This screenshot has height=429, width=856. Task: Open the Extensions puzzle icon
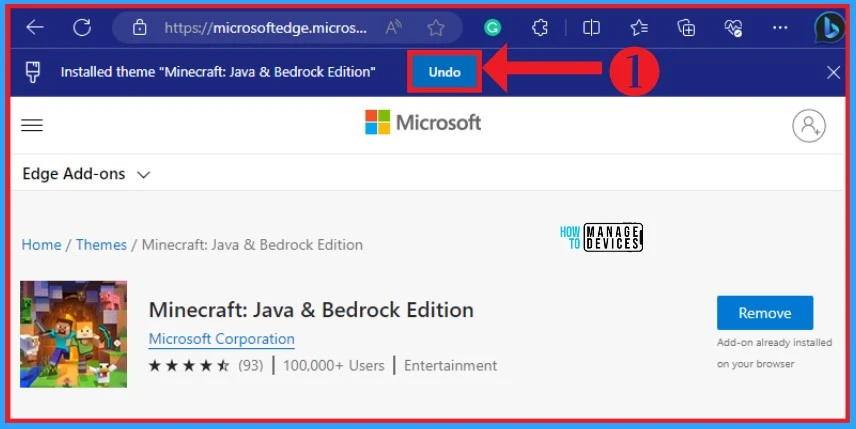tap(540, 27)
